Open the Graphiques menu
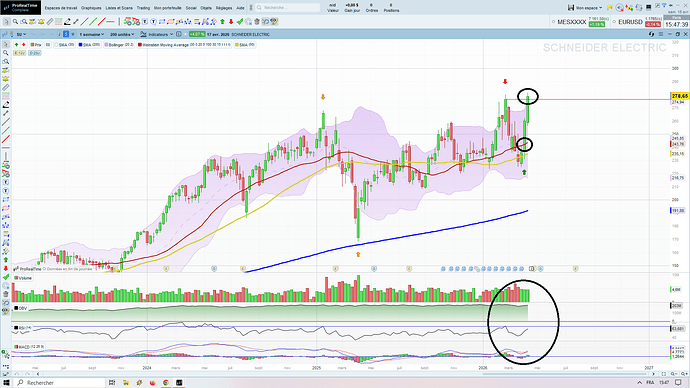The height and width of the screenshot is (388, 690). (x=91, y=8)
